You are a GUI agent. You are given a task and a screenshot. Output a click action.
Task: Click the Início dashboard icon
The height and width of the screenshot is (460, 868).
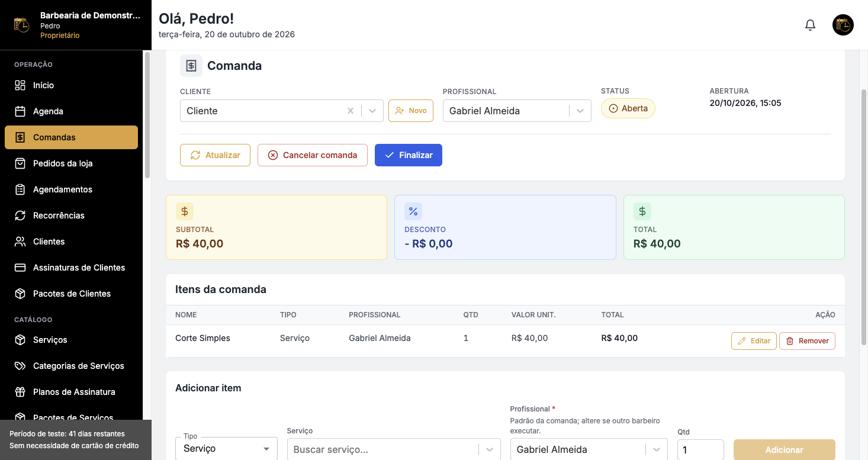tap(20, 85)
